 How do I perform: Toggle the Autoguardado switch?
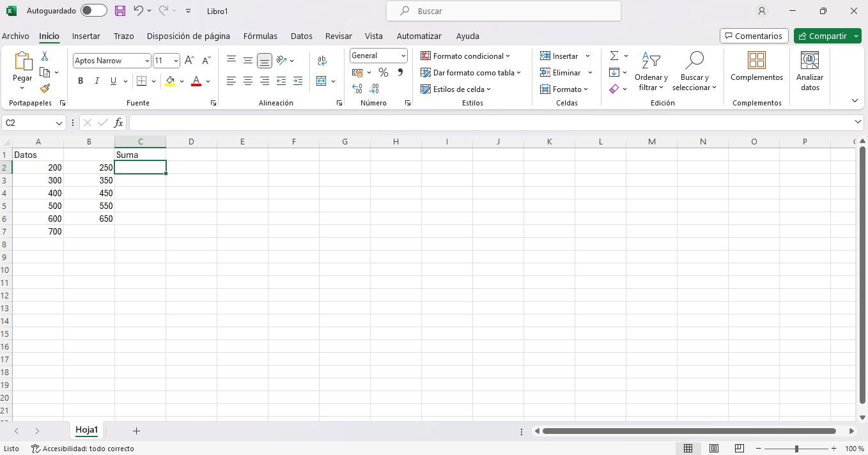click(93, 11)
